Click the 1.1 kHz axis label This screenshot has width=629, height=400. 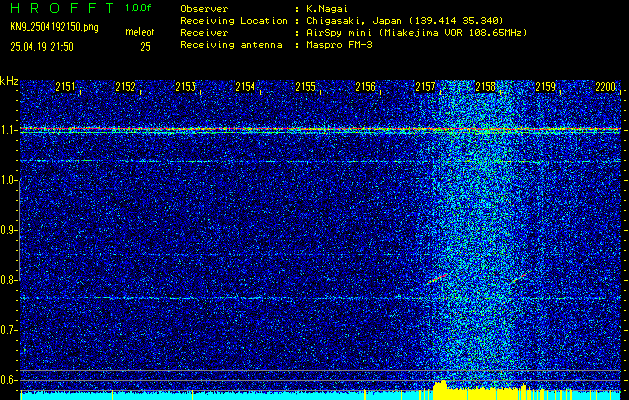[7, 130]
